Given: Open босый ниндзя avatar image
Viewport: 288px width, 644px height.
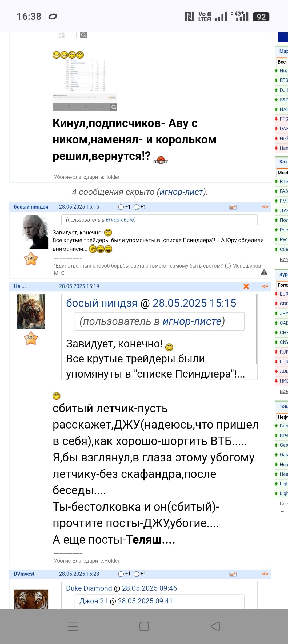Looking at the screenshot, I should 35,232.
